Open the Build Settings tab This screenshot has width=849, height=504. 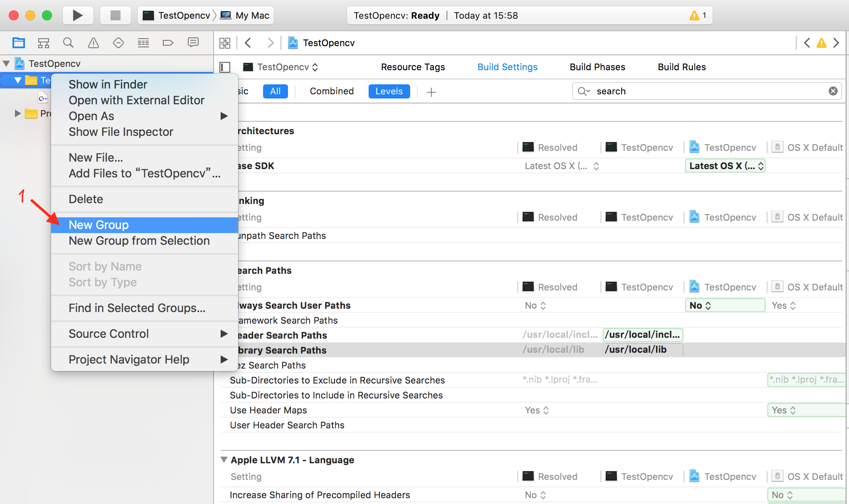(507, 67)
